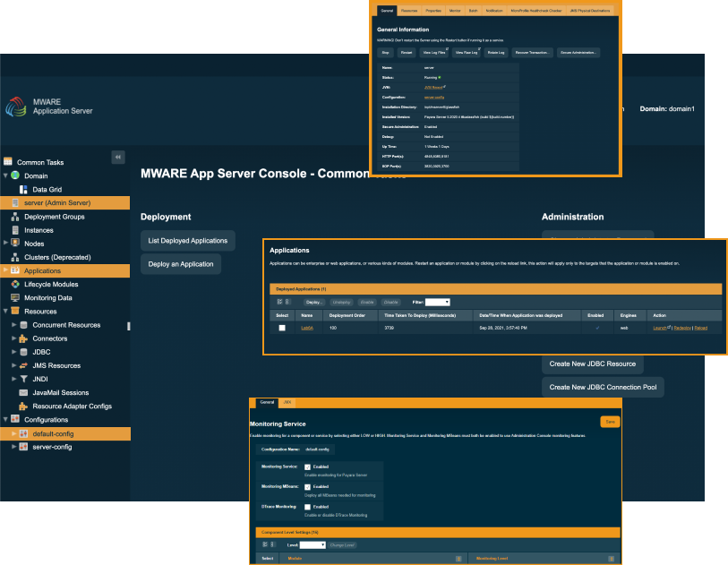The image size is (728, 565).
Task: Enable the DTrace Monitoring checkbox
Action: pyautogui.click(x=307, y=507)
